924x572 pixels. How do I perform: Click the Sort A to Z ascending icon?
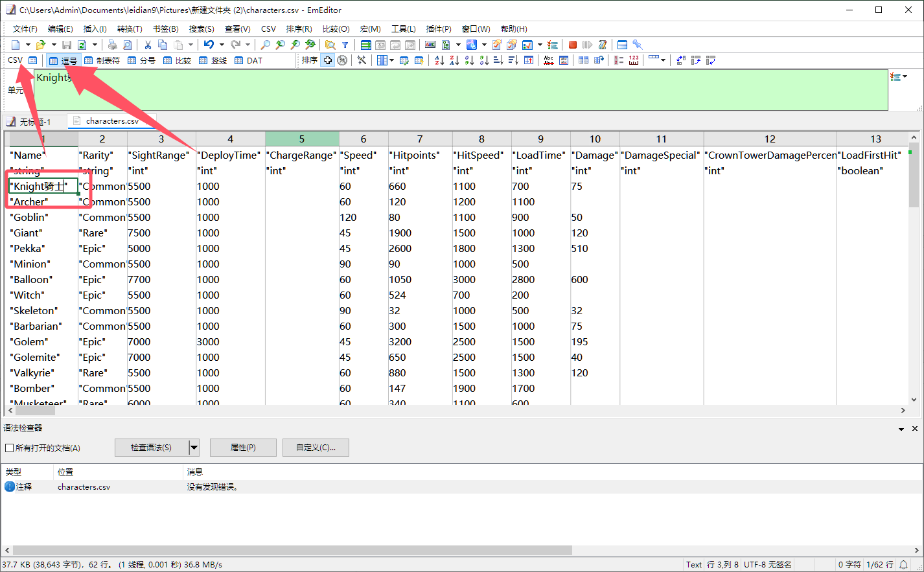439,60
